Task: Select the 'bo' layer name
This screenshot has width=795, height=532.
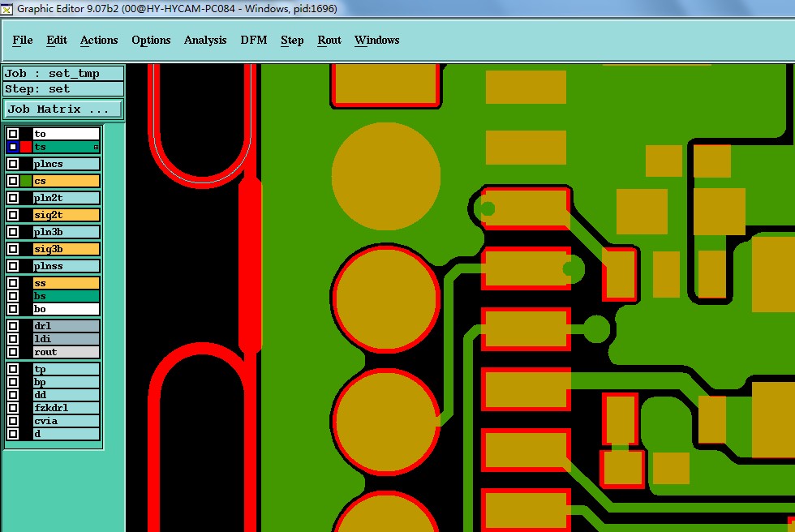Action: [x=66, y=309]
